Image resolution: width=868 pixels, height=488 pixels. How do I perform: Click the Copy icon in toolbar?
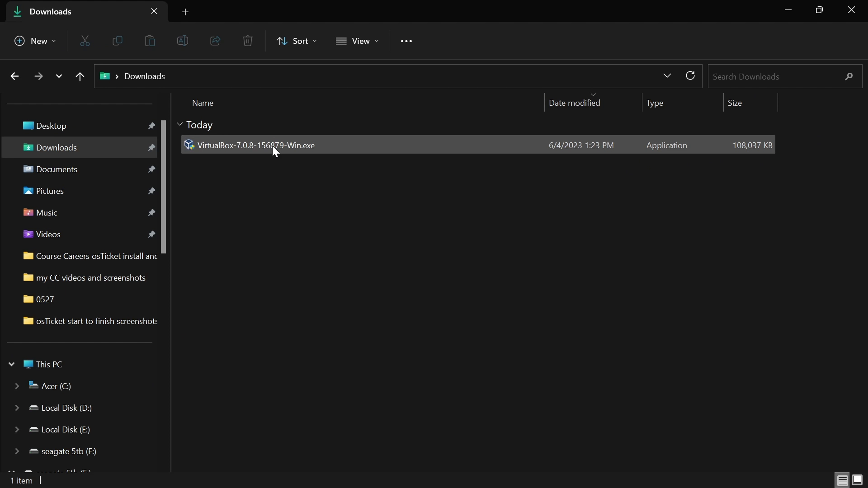[118, 41]
